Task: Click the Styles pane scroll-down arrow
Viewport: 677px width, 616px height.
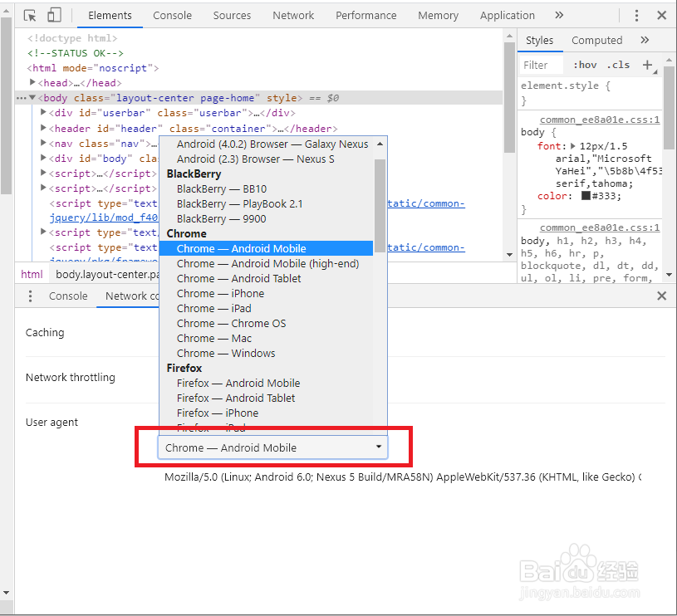Action: coord(670,275)
